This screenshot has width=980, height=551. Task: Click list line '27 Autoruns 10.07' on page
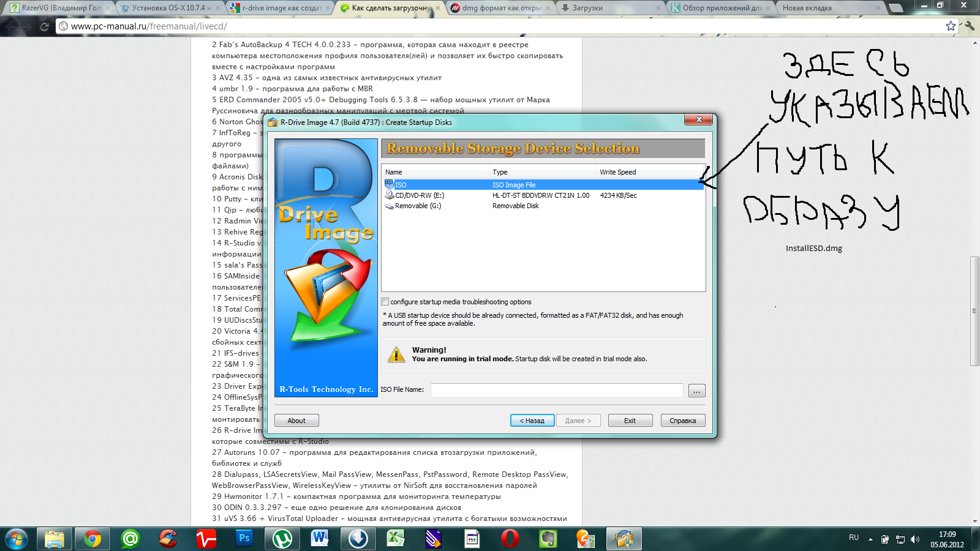(374, 452)
